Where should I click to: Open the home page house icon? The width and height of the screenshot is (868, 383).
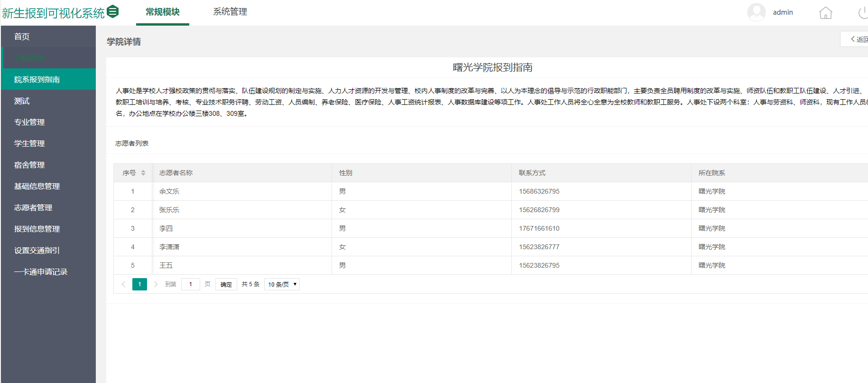click(x=825, y=13)
